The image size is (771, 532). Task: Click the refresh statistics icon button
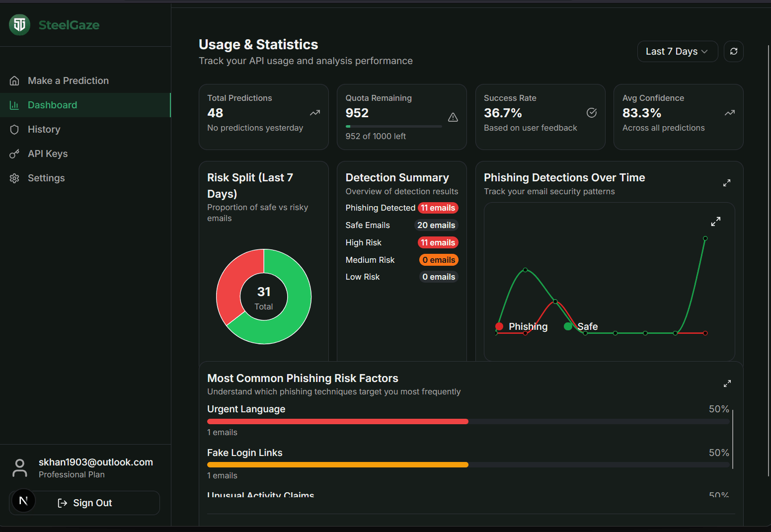coord(734,51)
